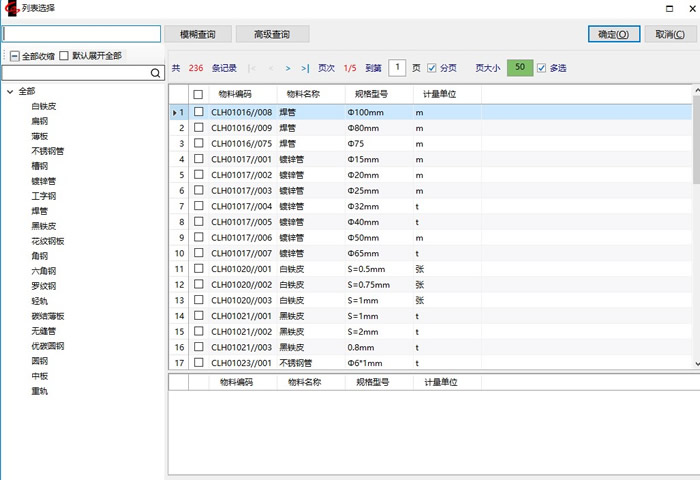Go to next page arrow
Image resolution: width=700 pixels, height=480 pixels.
pyautogui.click(x=288, y=69)
